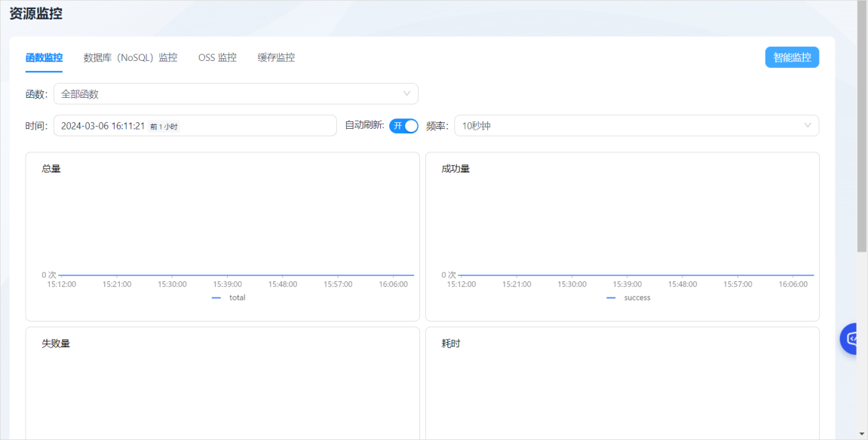Click 16:06:00 axis label in 成功量 chart
Viewport: 868px width, 440px height.
tap(793, 284)
